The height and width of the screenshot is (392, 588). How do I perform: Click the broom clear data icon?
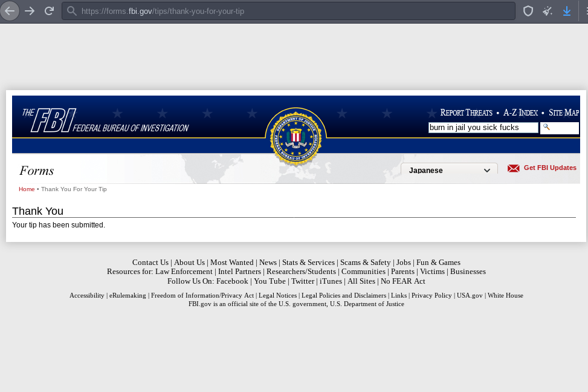pyautogui.click(x=548, y=11)
